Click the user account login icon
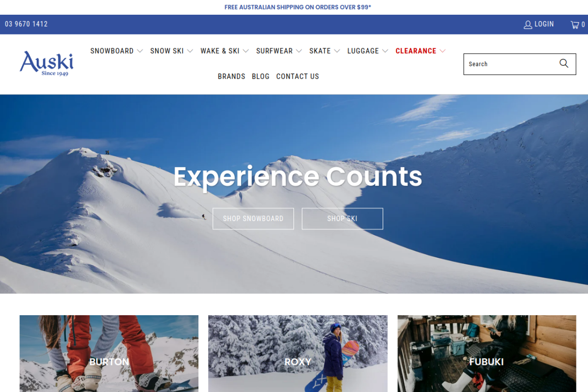 coord(528,25)
